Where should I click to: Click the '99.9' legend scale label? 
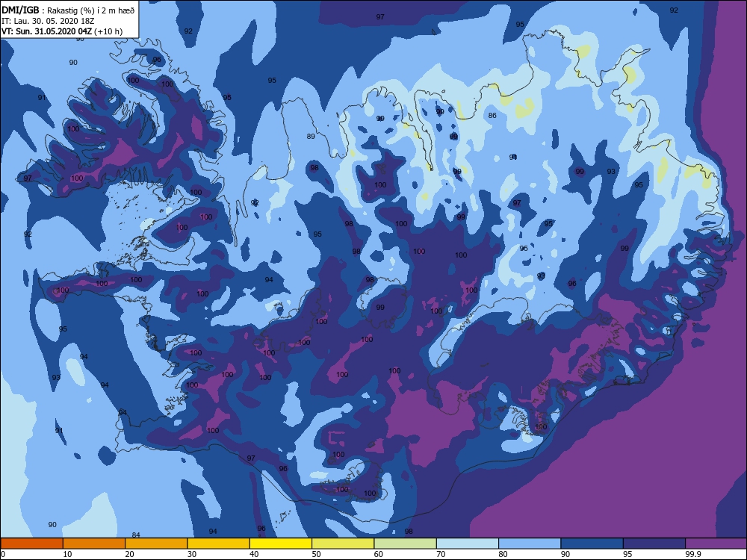692,554
